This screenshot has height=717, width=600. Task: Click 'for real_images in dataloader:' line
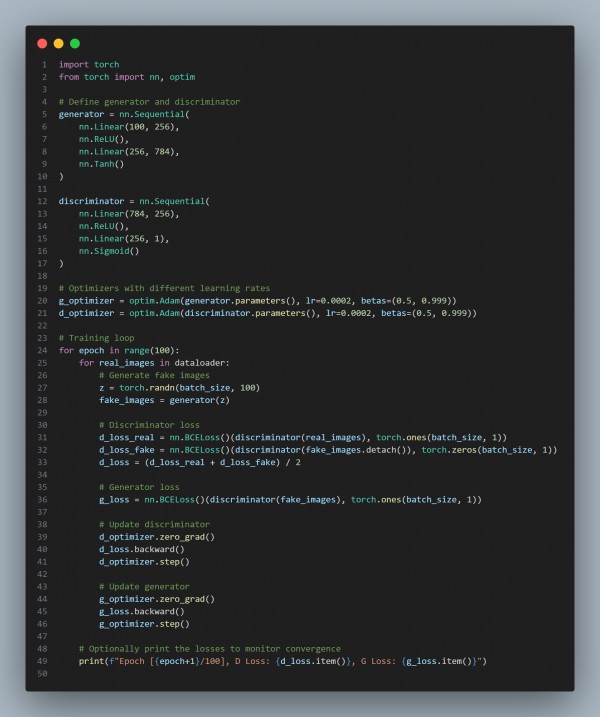[154, 363]
